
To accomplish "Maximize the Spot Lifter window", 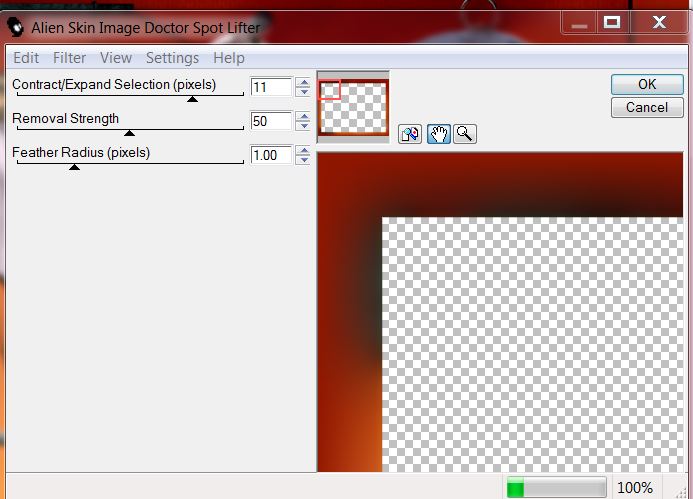I will point(612,22).
